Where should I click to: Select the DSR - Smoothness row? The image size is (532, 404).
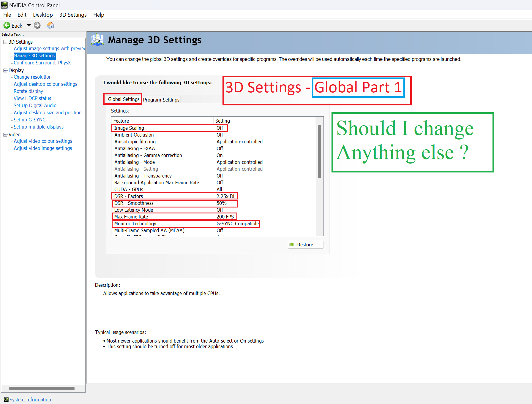pyautogui.click(x=213, y=203)
